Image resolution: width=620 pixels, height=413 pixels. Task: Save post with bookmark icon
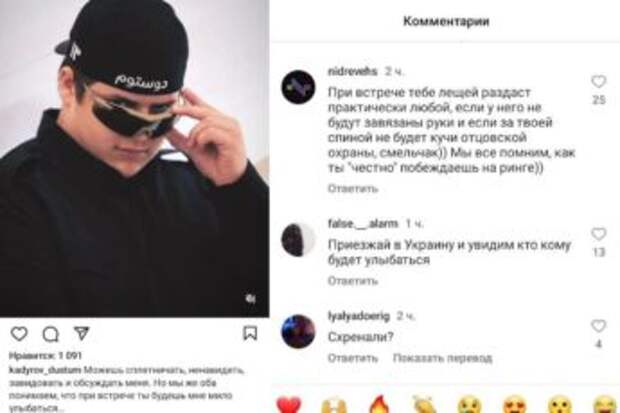250,333
